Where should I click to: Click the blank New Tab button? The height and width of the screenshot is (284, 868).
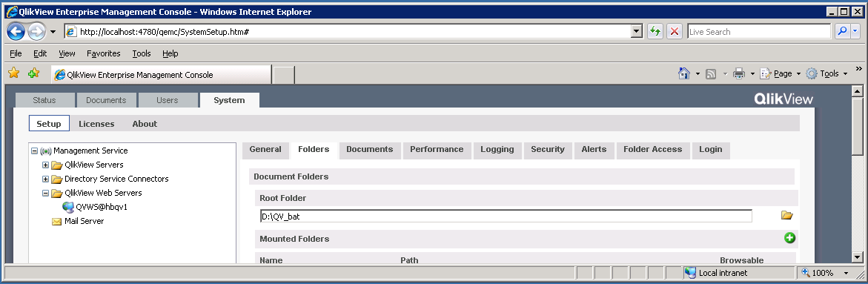pyautogui.click(x=284, y=75)
